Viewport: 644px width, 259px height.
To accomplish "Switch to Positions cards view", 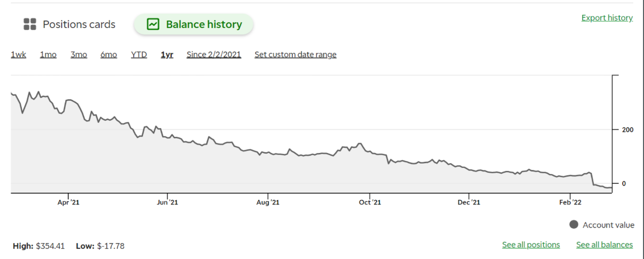I will point(78,24).
